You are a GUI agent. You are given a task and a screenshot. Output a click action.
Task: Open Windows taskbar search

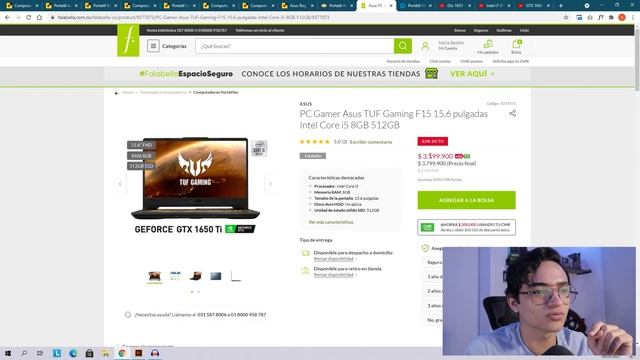[24, 353]
